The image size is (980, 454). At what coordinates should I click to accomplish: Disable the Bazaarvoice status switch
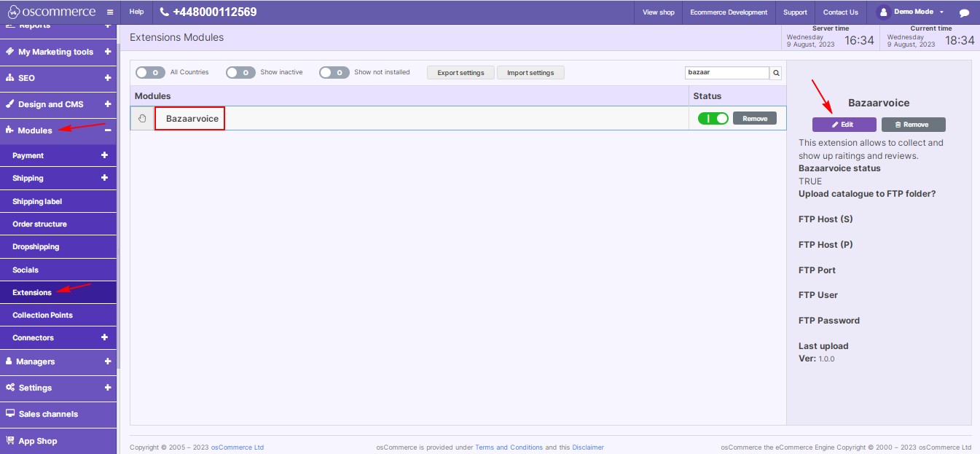[713, 118]
